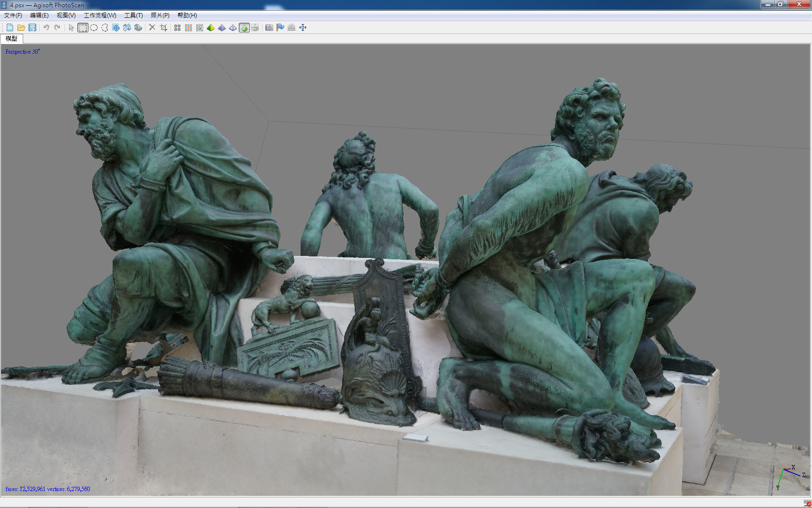Switch to solid model view

tap(222, 28)
